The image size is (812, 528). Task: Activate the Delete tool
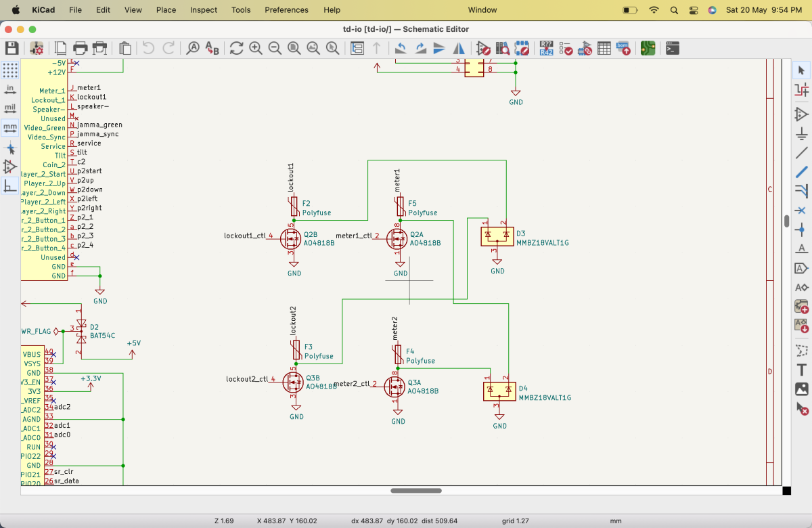[802, 408]
